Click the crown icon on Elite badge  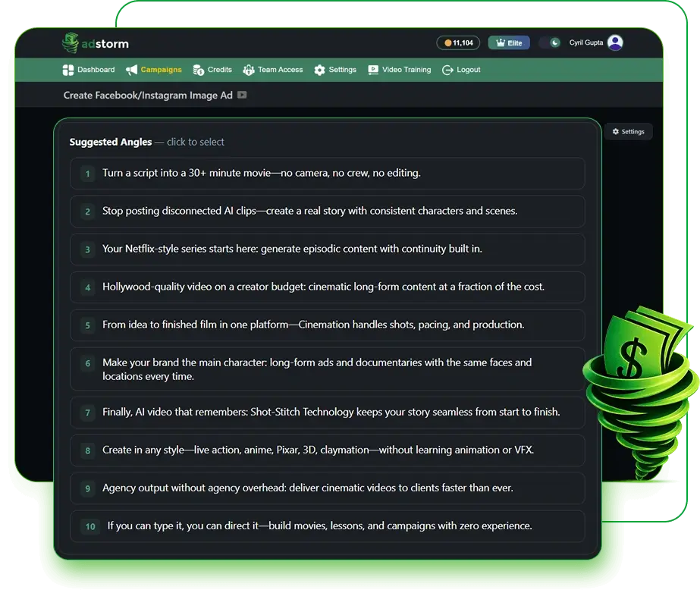pos(501,43)
